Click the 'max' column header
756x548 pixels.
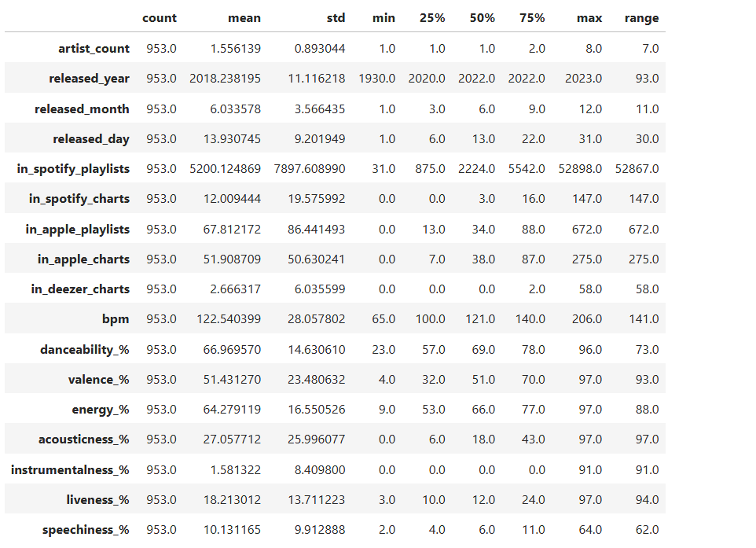click(x=589, y=18)
